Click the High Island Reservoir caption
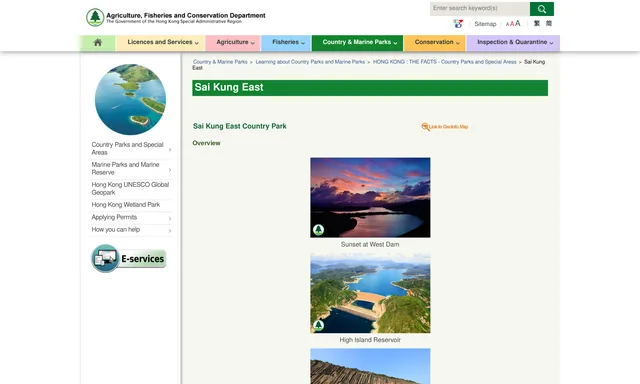The height and width of the screenshot is (384, 640). click(370, 340)
